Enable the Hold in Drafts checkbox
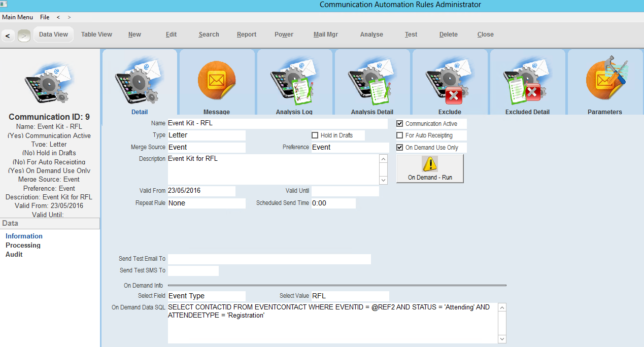 (x=315, y=135)
